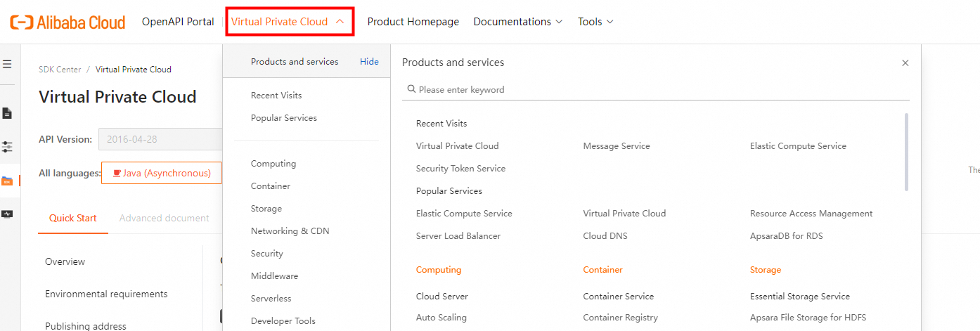Click the products list vertical scrollbar
This screenshot has height=331, width=980.
(906, 152)
